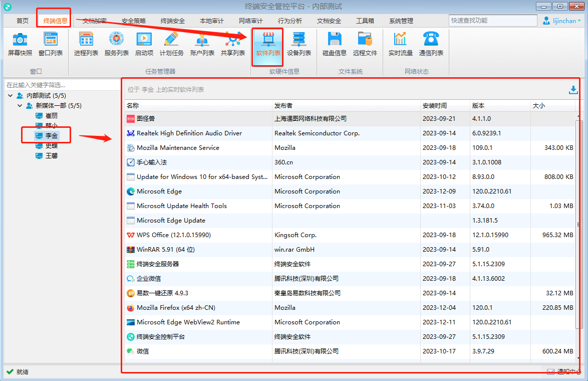Open the 账户列表 account list
Image resolution: width=588 pixels, height=381 pixels.
202,44
